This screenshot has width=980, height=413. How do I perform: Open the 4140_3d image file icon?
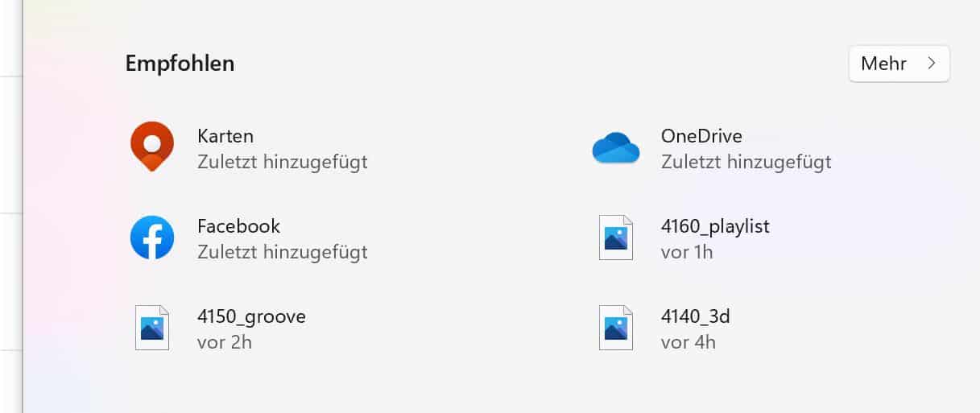(x=616, y=328)
